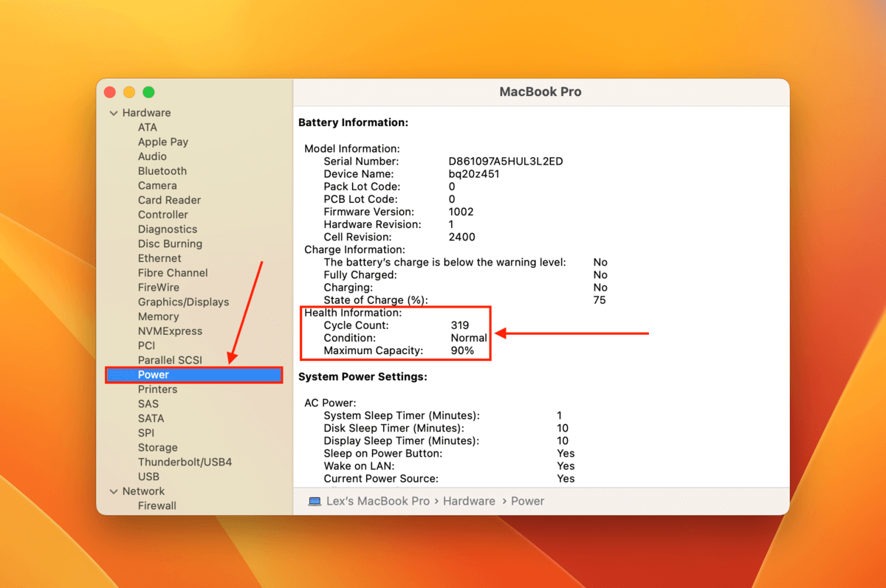Viewport: 886px width, 588px height.
Task: Open Printers in the sidebar
Action: click(x=157, y=389)
